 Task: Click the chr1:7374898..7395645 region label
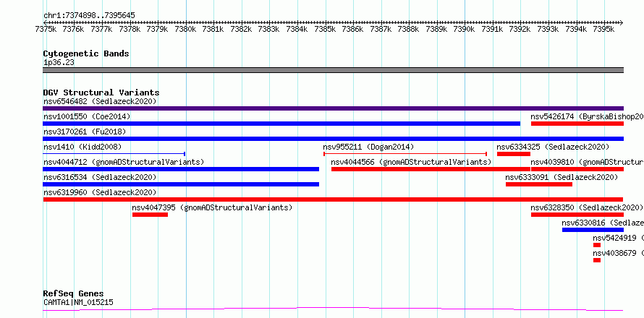[x=89, y=16]
